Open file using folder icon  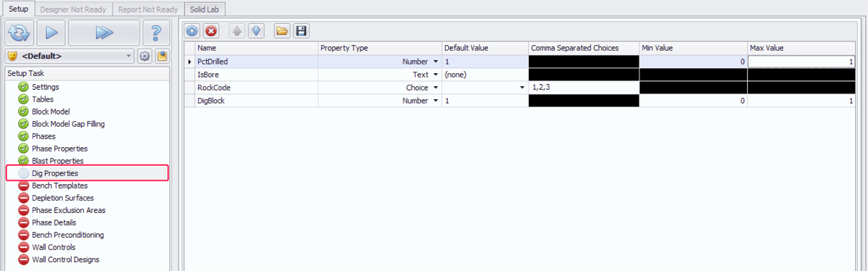click(281, 30)
